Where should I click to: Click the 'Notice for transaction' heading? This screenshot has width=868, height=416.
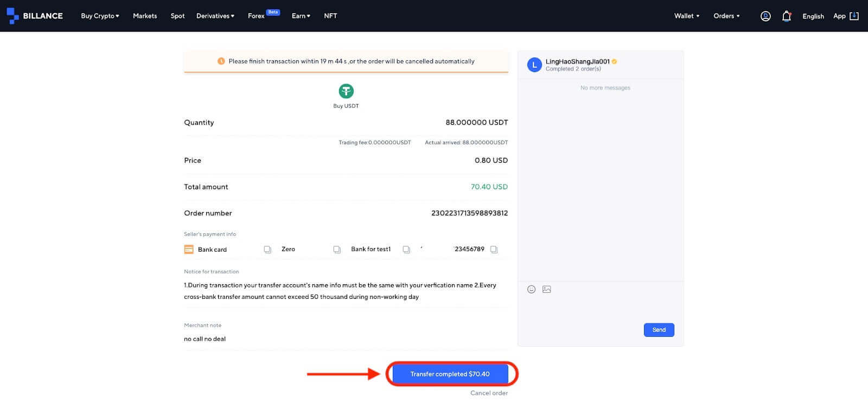pyautogui.click(x=211, y=272)
